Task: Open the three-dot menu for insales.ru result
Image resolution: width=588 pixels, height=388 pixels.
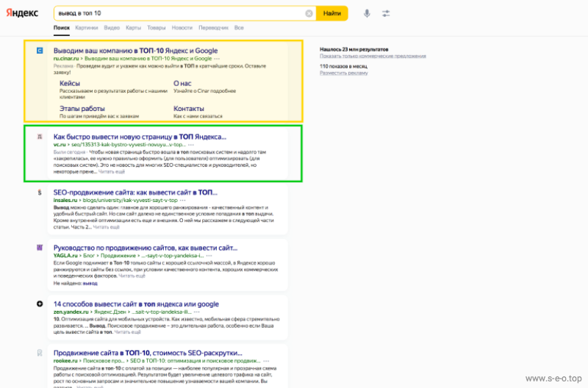Action: pyautogui.click(x=182, y=200)
